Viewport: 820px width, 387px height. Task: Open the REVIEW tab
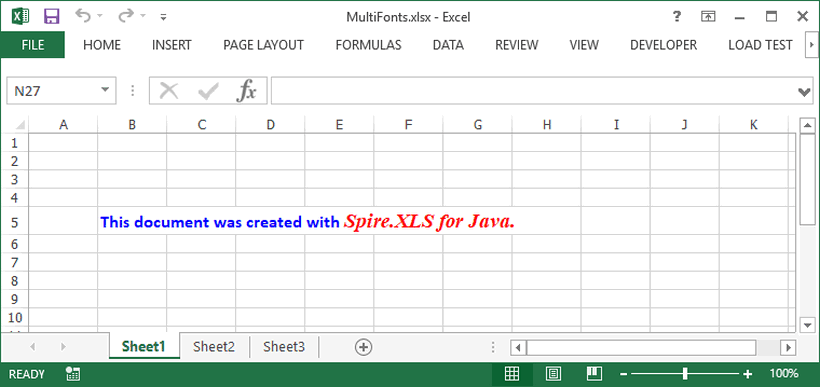pos(517,45)
